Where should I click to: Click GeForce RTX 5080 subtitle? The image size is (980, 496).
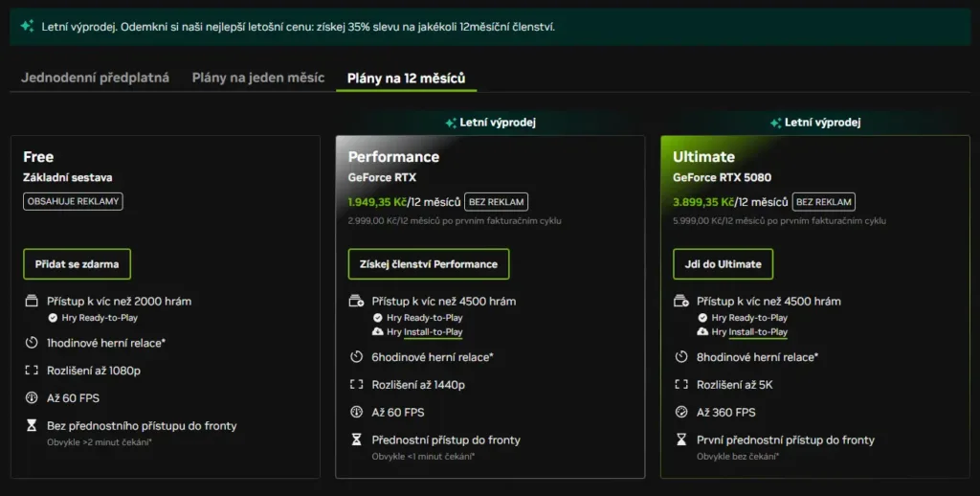[722, 178]
